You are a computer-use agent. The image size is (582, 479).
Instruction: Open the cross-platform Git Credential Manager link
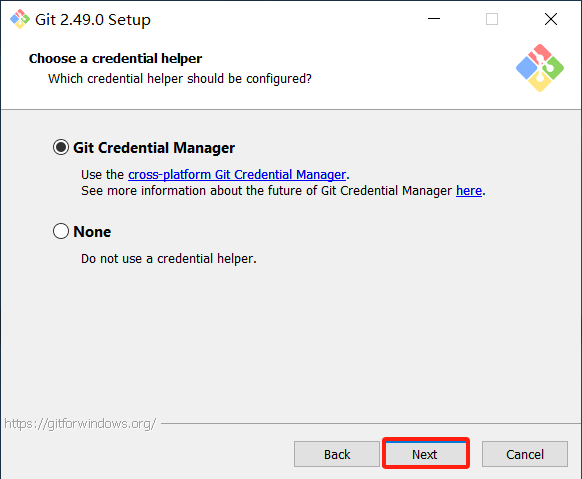pos(237,174)
